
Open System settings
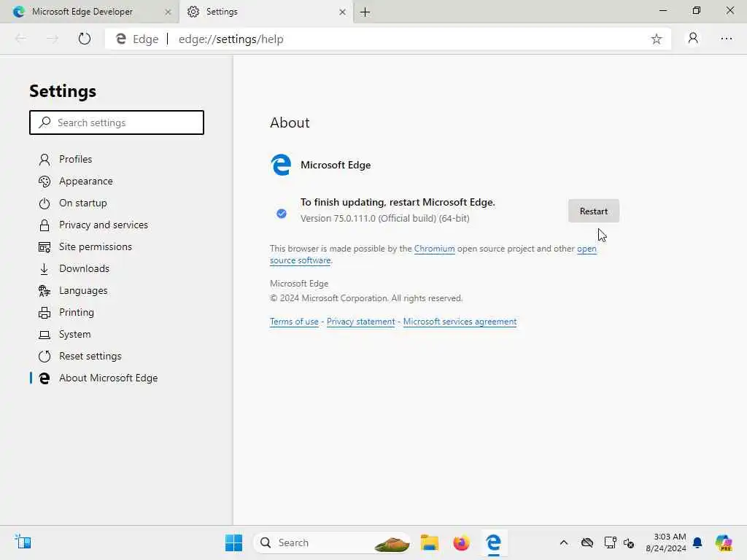(x=75, y=334)
